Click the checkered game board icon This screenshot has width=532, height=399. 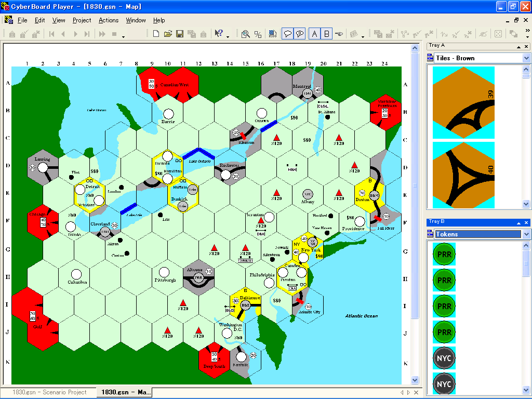click(x=272, y=34)
